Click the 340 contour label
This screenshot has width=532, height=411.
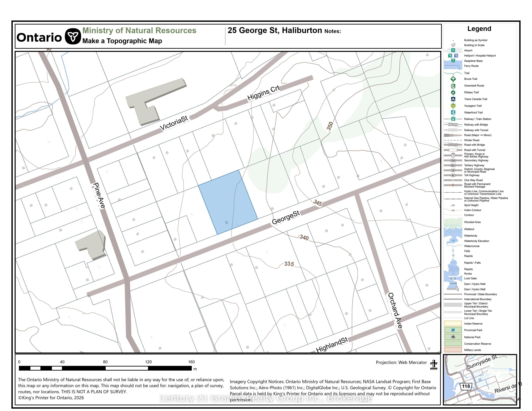(x=304, y=237)
